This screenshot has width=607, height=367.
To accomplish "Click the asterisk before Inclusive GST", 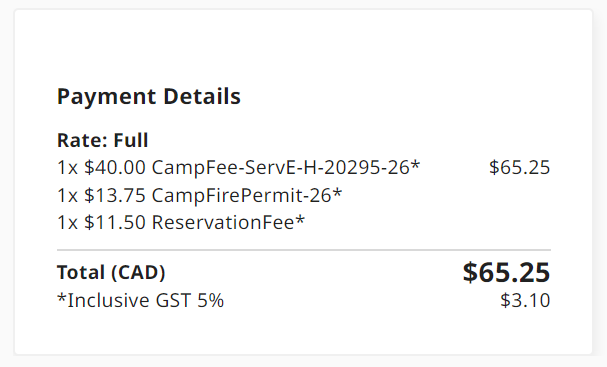I will coord(62,298).
